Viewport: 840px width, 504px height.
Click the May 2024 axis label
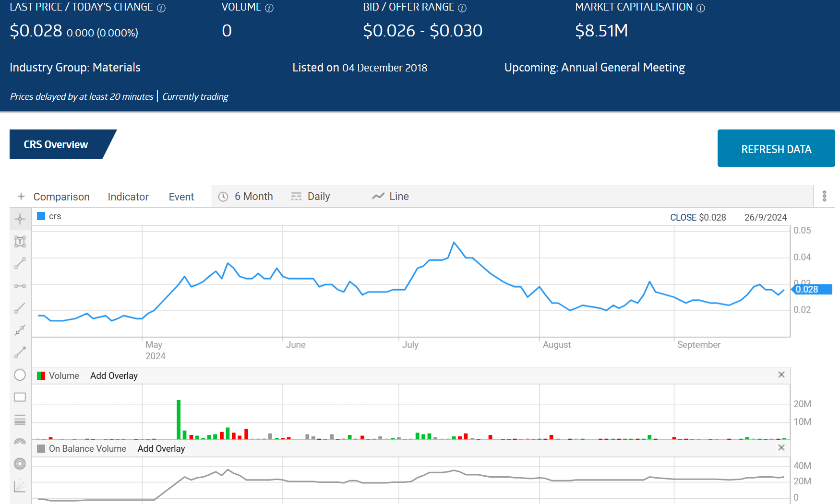click(156, 350)
